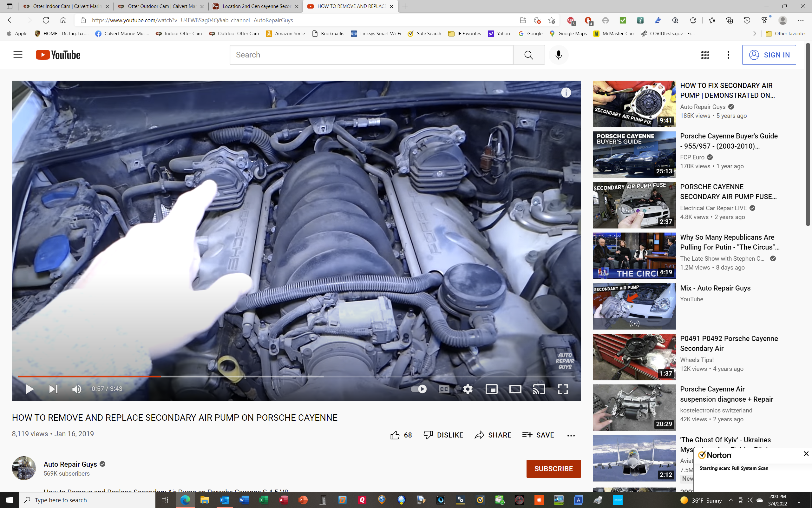
Task: Open Indoor Otter Cam bookmark
Action: (x=179, y=34)
